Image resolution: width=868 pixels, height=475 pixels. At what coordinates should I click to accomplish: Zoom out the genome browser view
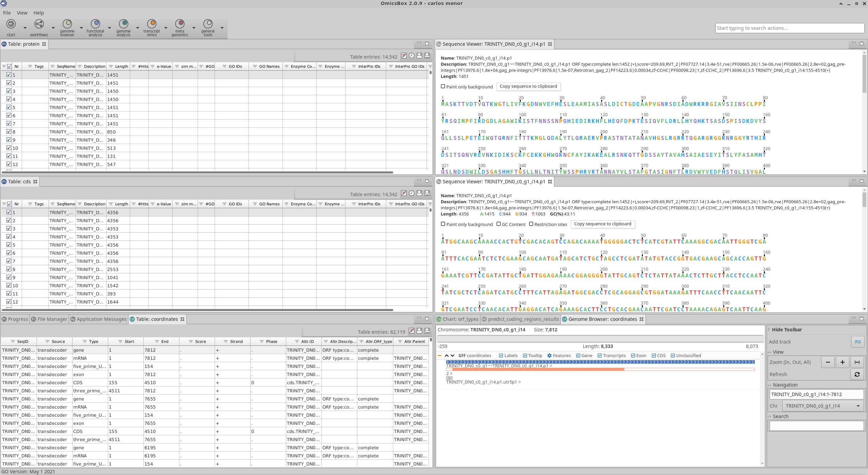point(828,362)
